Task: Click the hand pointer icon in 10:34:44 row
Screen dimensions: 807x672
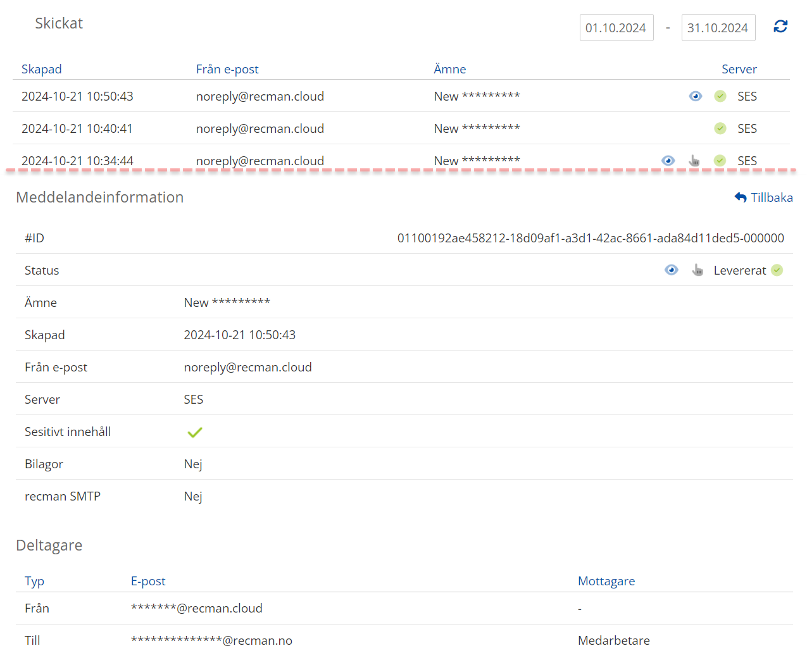Action: [x=694, y=161]
